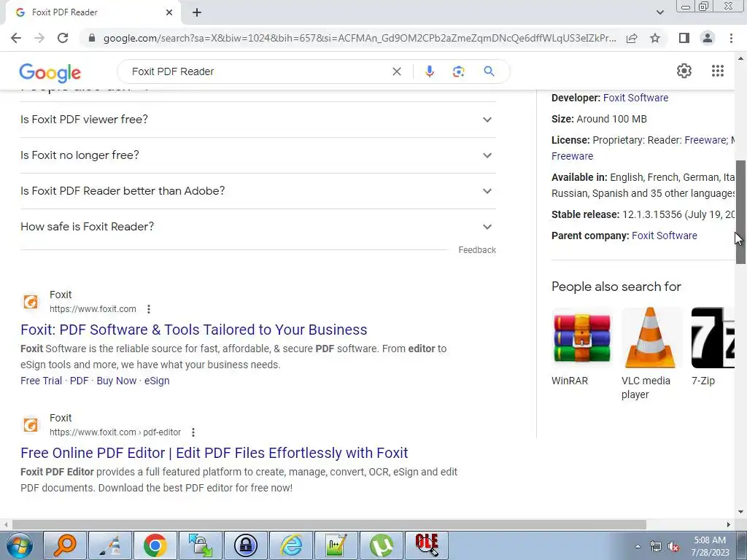
Task: Click the scroll-right arrow of horizontal scrollbar
Action: tap(729, 525)
